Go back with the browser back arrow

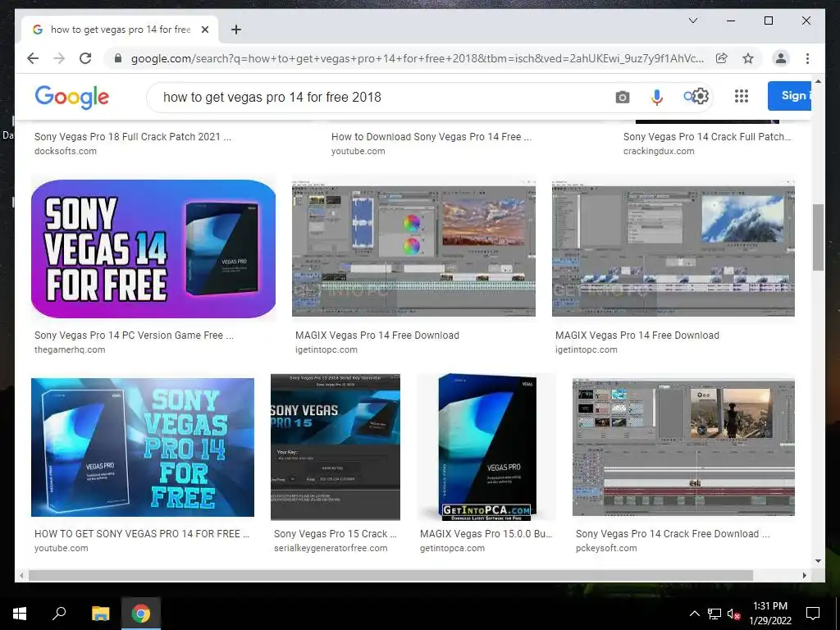pyautogui.click(x=33, y=58)
